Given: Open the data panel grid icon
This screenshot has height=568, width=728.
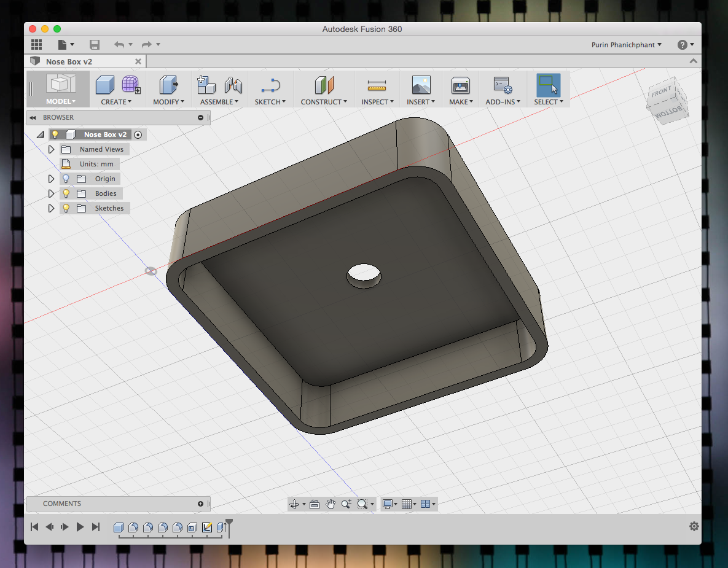Looking at the screenshot, I should [36, 45].
